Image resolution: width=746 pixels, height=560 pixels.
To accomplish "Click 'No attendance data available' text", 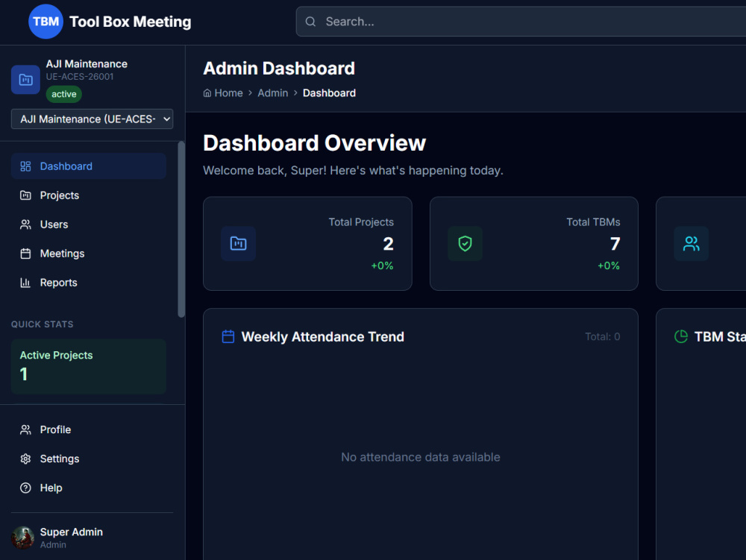I will (421, 457).
